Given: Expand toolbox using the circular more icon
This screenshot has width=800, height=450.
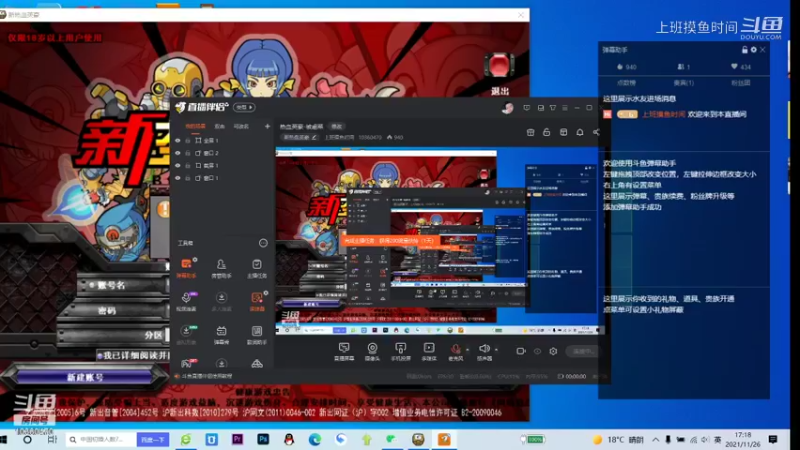Looking at the screenshot, I should point(263,243).
